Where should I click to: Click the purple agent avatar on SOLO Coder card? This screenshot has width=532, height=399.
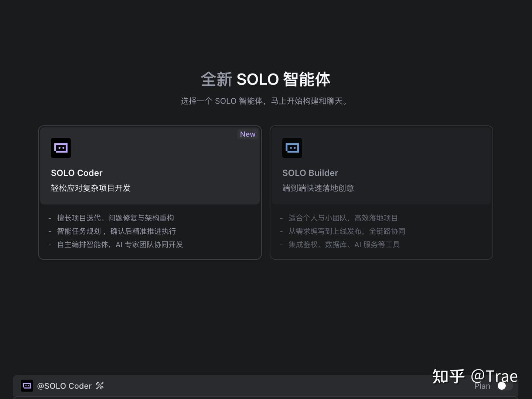[61, 147]
